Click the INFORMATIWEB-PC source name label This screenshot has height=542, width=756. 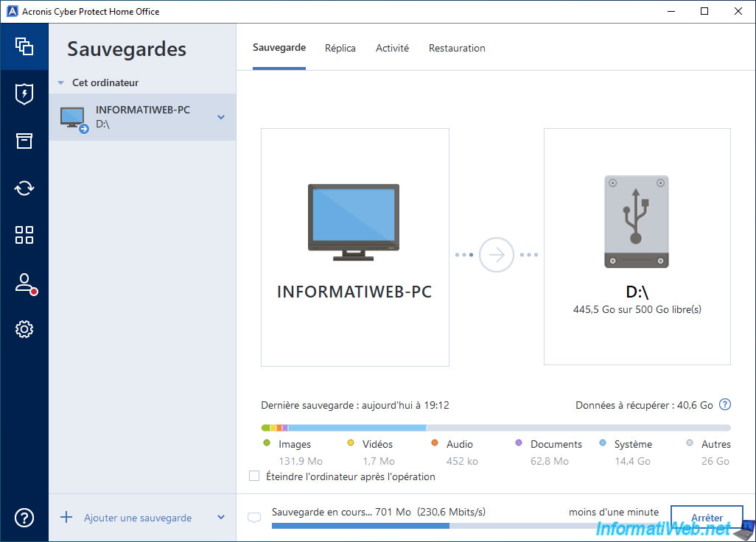click(354, 292)
